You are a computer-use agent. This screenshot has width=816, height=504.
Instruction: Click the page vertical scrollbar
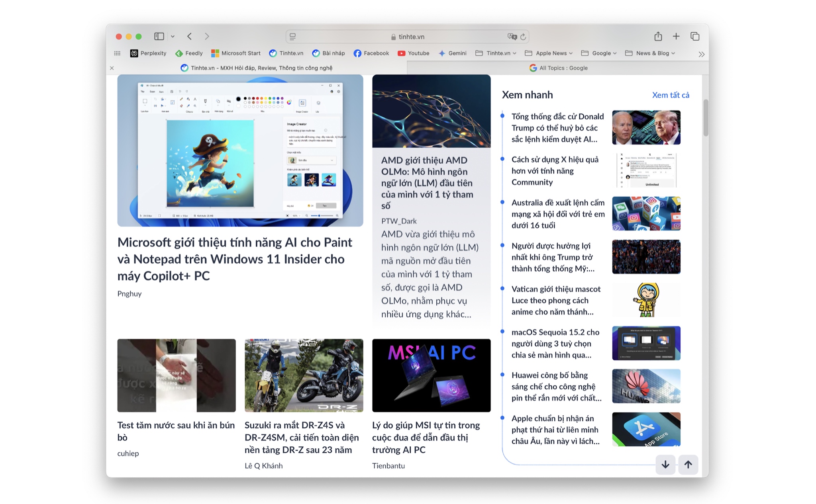[706, 118]
